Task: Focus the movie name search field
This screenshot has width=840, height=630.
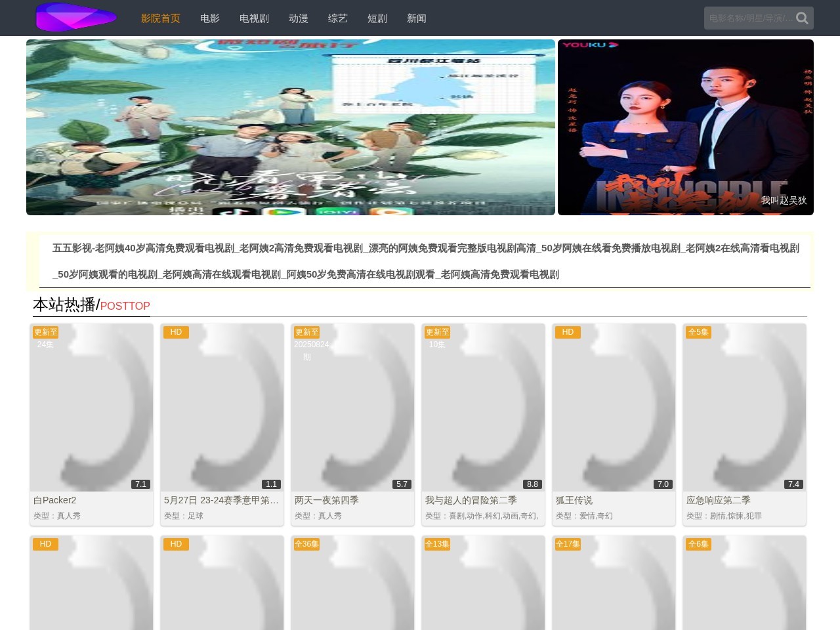Action: click(x=749, y=18)
